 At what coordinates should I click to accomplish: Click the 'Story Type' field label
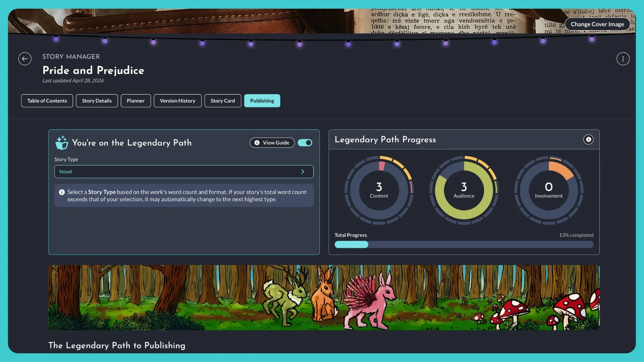66,160
